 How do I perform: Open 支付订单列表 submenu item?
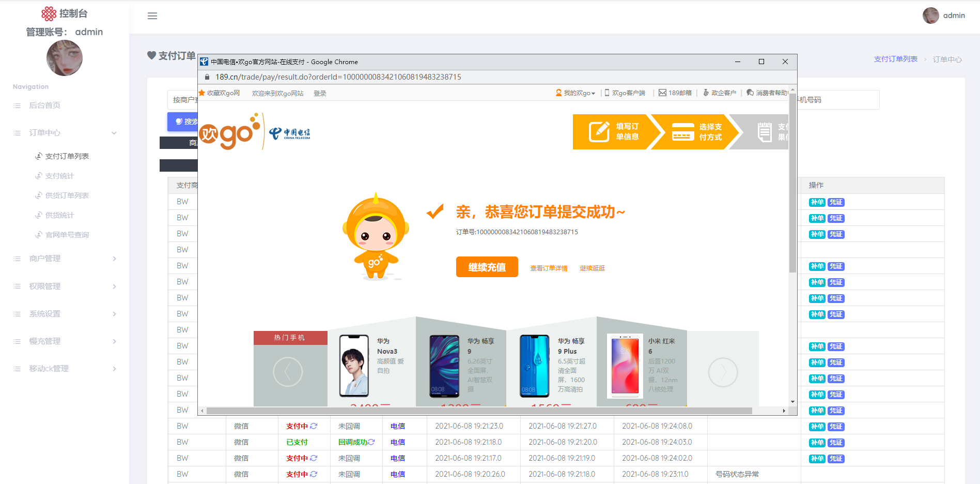tap(67, 156)
